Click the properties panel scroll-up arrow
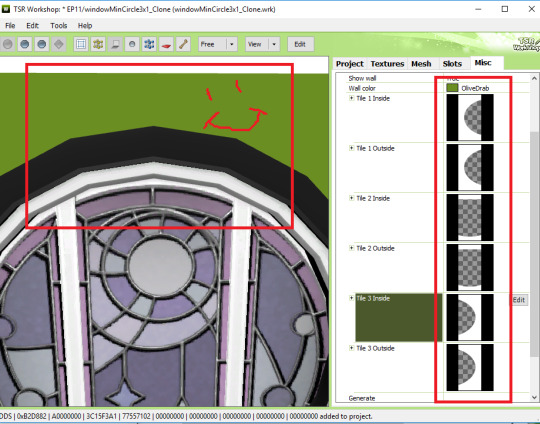 534,78
